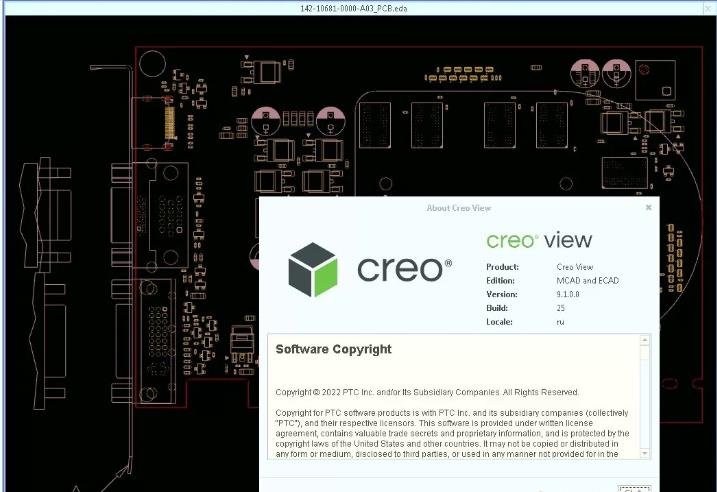
Task: Click the copyright text scroll-down arrow
Action: point(645,454)
